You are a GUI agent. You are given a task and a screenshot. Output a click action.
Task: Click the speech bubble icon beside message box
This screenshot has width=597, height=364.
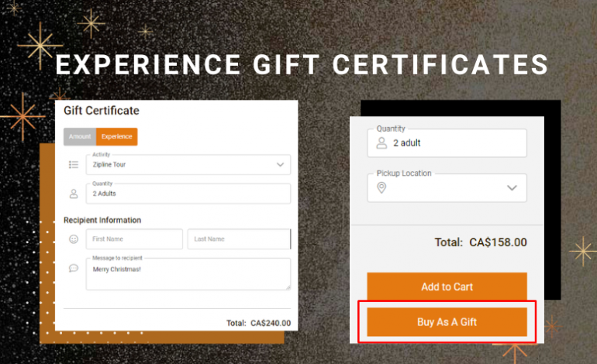(x=74, y=269)
